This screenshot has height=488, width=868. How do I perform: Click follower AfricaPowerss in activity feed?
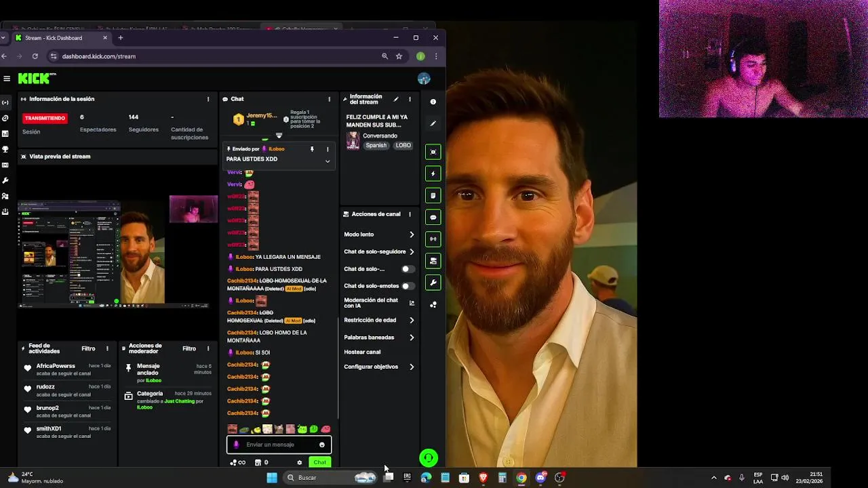click(x=56, y=366)
